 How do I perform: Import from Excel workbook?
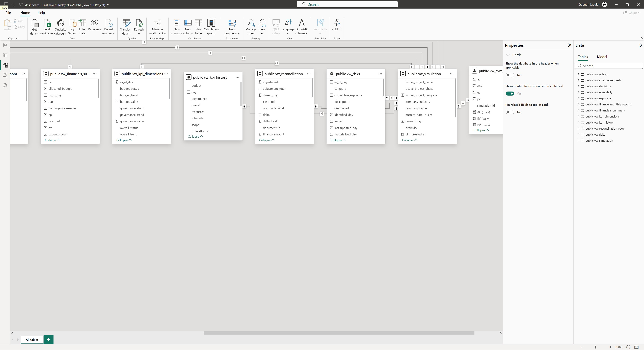46,27
